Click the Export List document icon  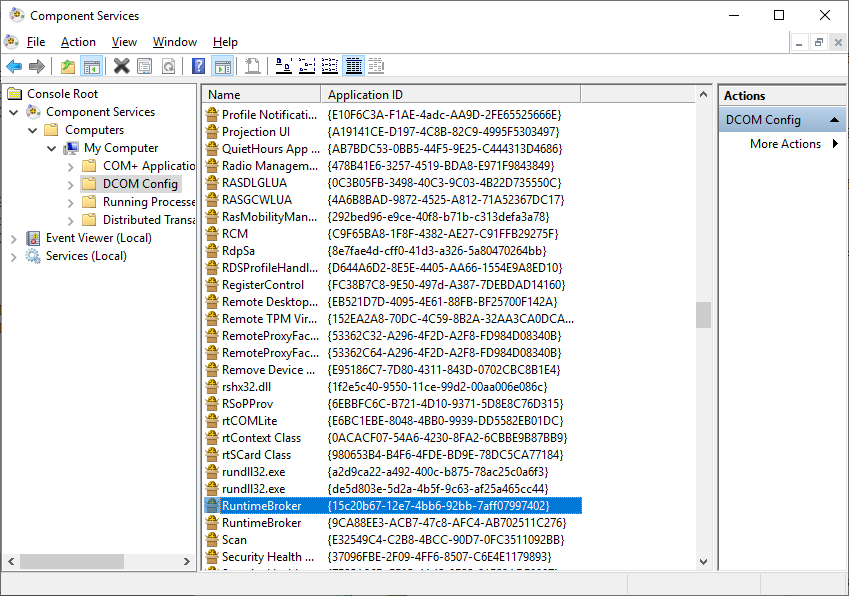click(x=252, y=67)
